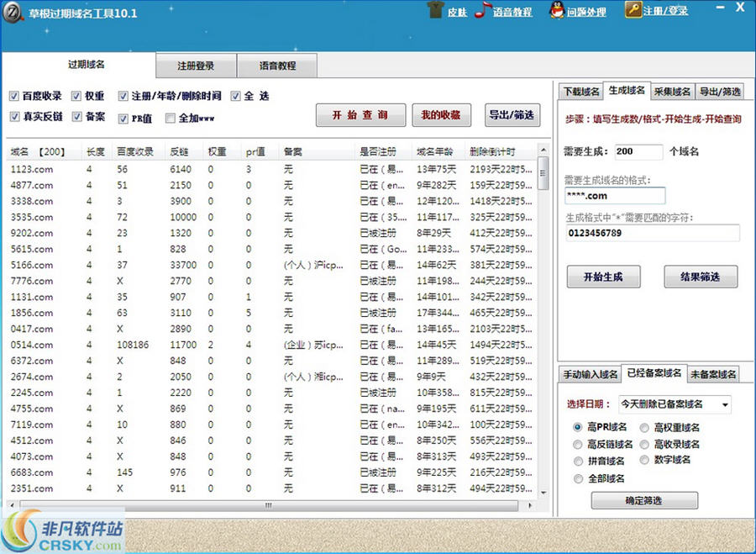Switch to the 注册登录 tab

(196, 66)
